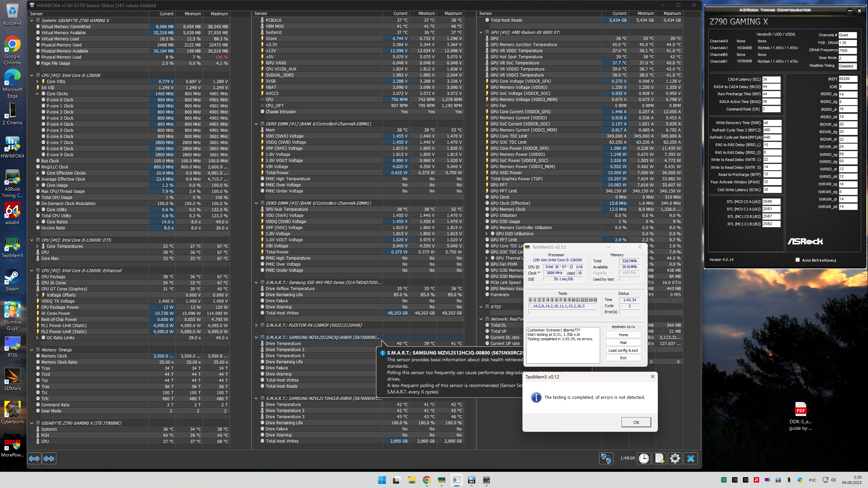Expand the Core VIDs tree item
The height and width of the screenshot is (488, 868).
[37, 81]
